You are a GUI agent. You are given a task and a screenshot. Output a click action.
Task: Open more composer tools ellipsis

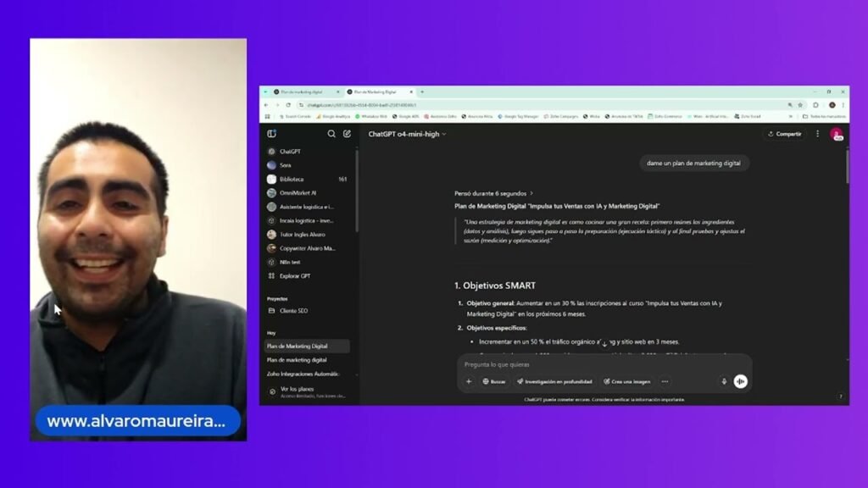(x=665, y=381)
